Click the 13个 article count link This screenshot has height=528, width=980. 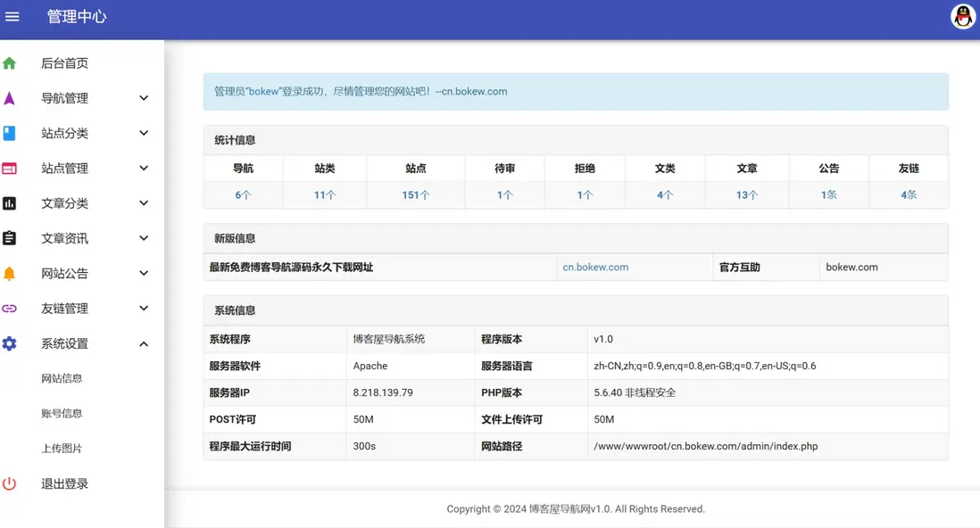[x=747, y=193]
